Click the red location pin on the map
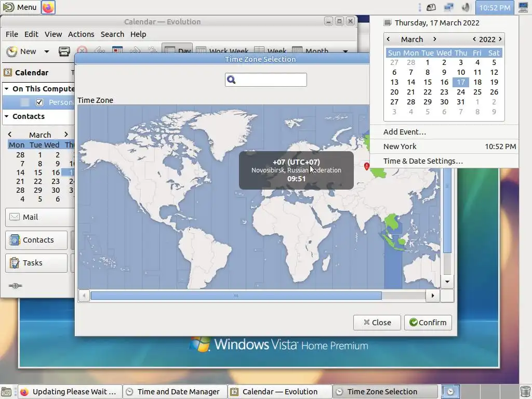 point(366,166)
